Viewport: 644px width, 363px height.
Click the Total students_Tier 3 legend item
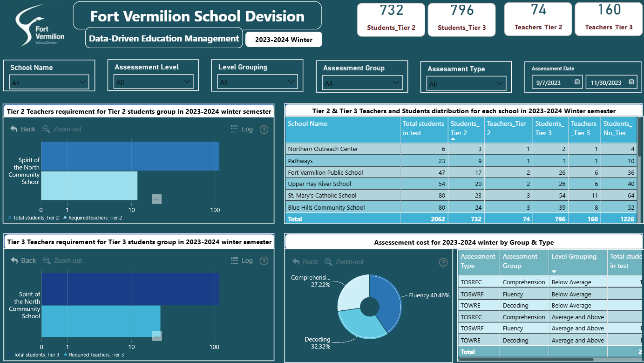34,355
